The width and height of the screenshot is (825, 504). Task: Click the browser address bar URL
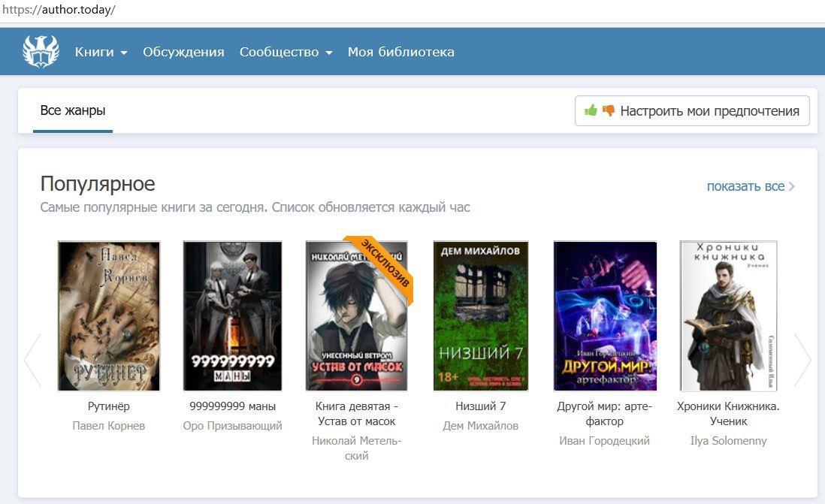[x=59, y=11]
